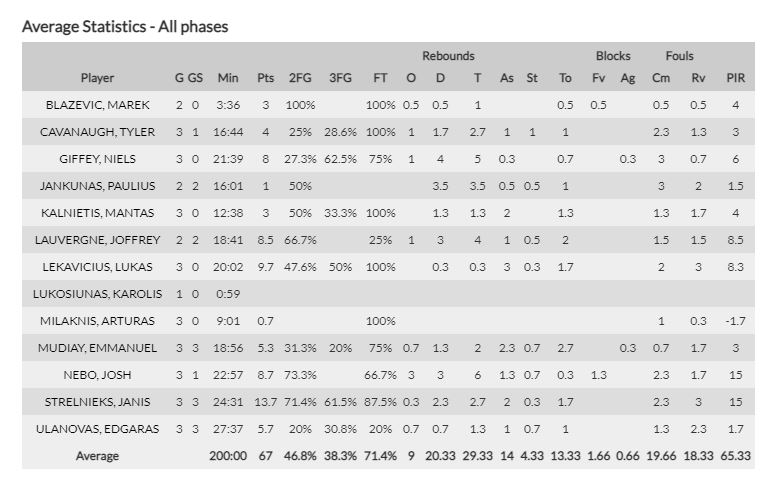Click the Min column header
Screen dimensions: 773x487
[x=228, y=78]
